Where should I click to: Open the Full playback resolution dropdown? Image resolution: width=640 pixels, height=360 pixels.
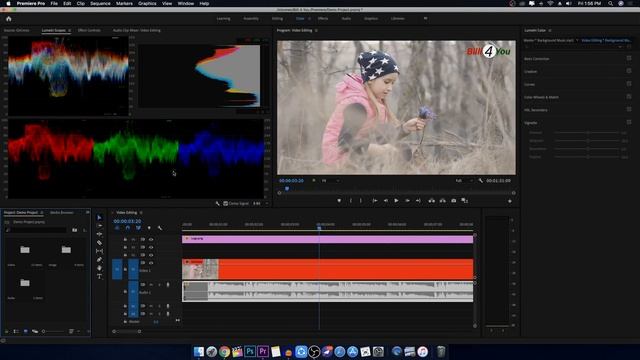coord(464,180)
